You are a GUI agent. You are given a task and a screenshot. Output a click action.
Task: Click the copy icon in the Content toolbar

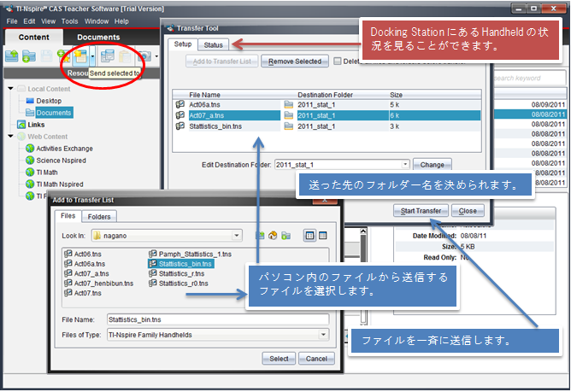click(108, 56)
